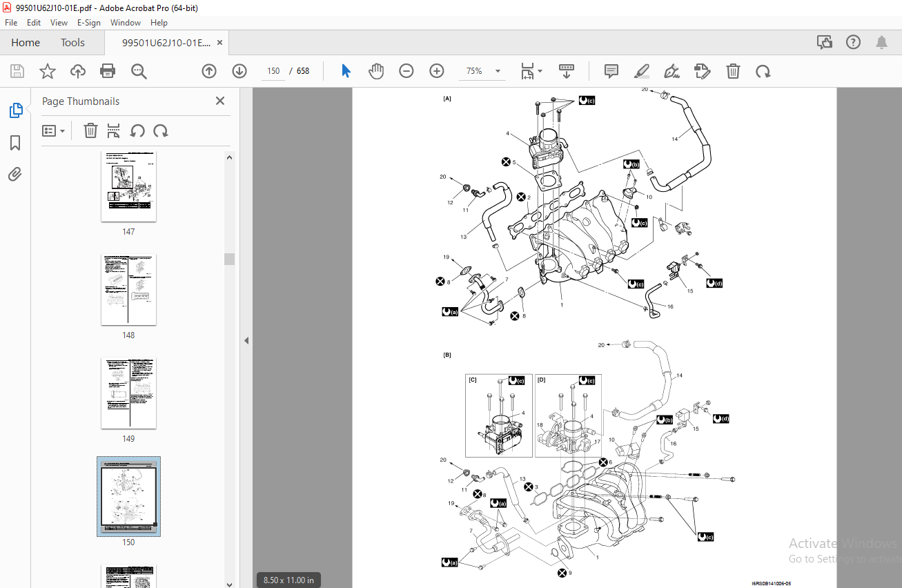
Task: Open the View menu
Action: click(x=59, y=23)
